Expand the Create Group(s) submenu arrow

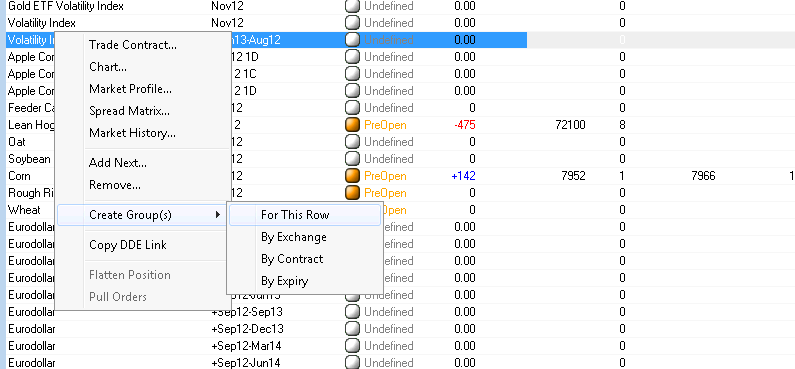[x=218, y=215]
